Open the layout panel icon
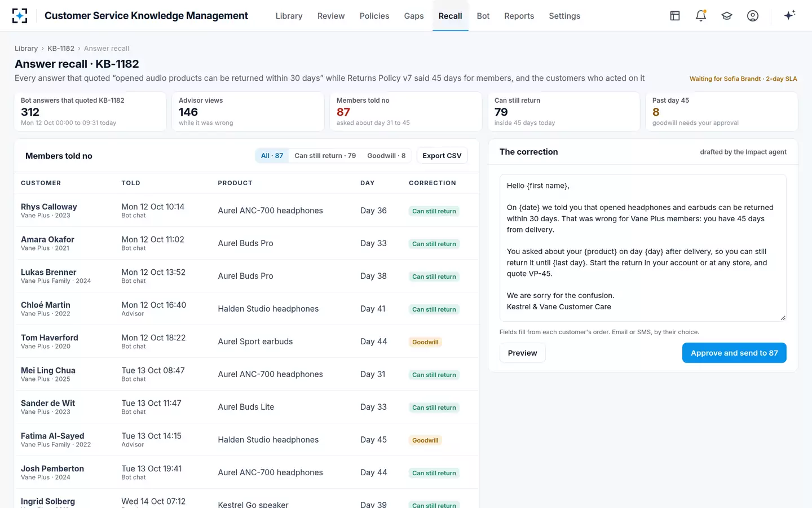The height and width of the screenshot is (508, 812). pyautogui.click(x=675, y=16)
